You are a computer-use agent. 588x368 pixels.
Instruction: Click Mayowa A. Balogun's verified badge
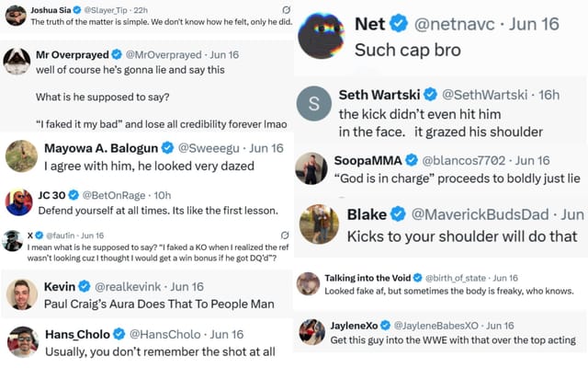[167, 147]
